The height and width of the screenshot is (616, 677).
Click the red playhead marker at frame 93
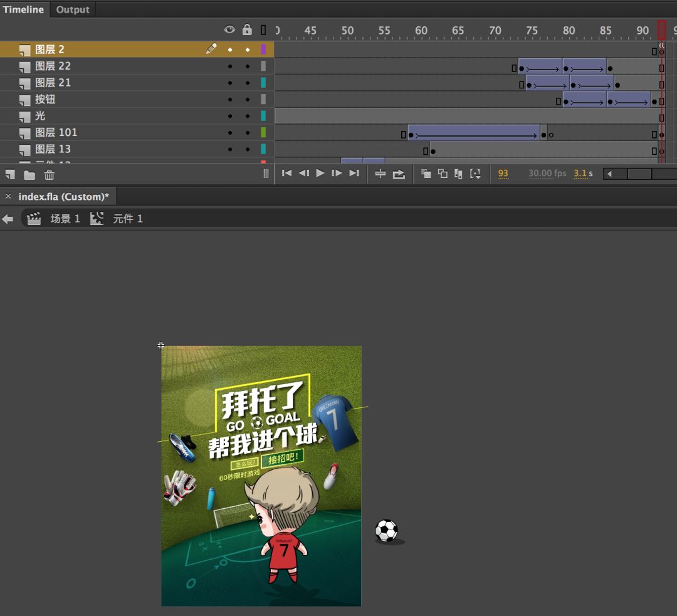pos(661,30)
